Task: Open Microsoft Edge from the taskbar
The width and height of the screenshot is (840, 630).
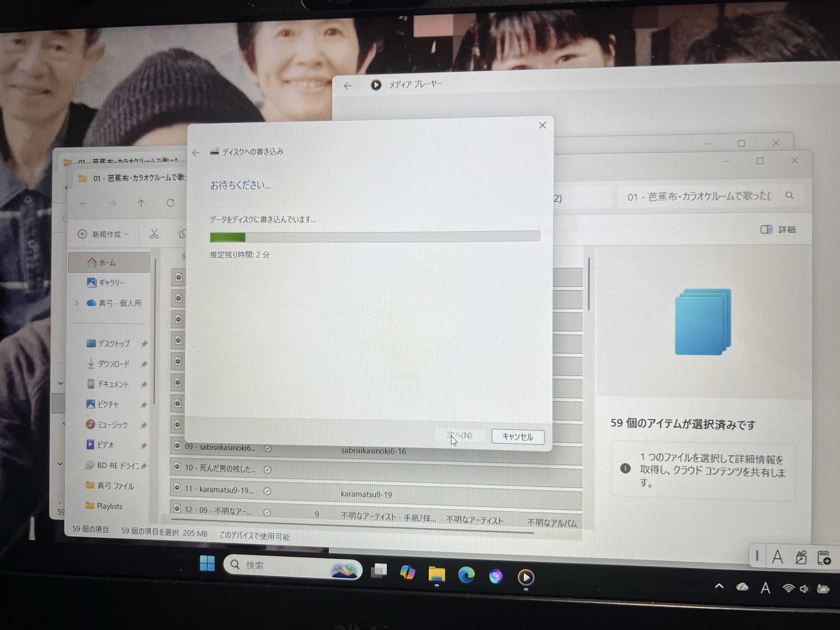Action: [x=466, y=575]
